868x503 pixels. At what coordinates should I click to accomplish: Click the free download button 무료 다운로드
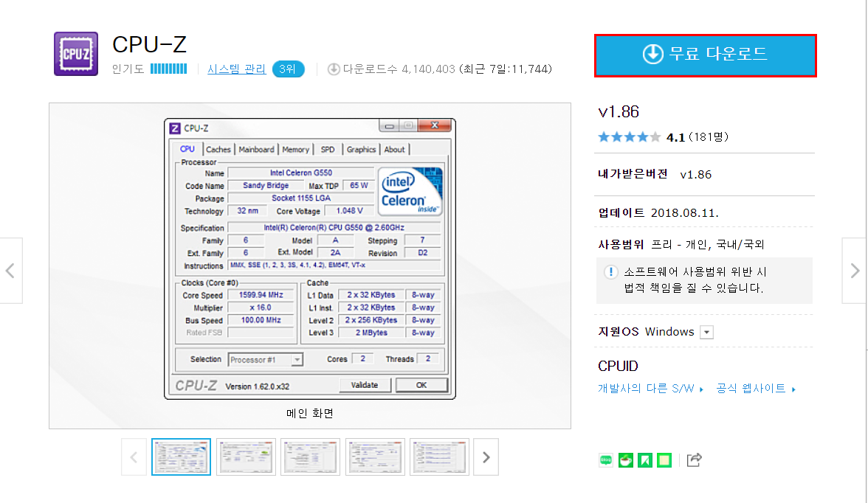(x=706, y=55)
